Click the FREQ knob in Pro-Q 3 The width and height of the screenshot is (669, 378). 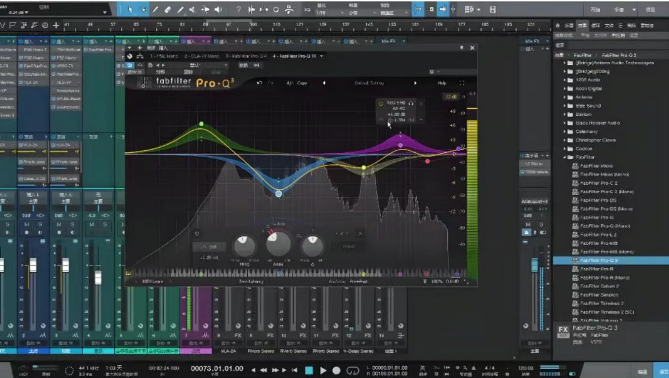pyautogui.click(x=244, y=246)
